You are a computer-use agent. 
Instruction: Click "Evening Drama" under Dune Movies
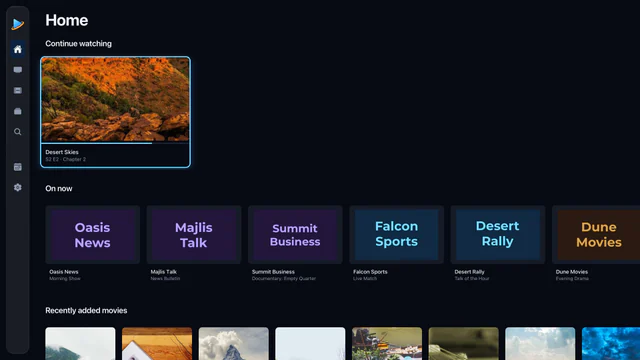coord(572,279)
